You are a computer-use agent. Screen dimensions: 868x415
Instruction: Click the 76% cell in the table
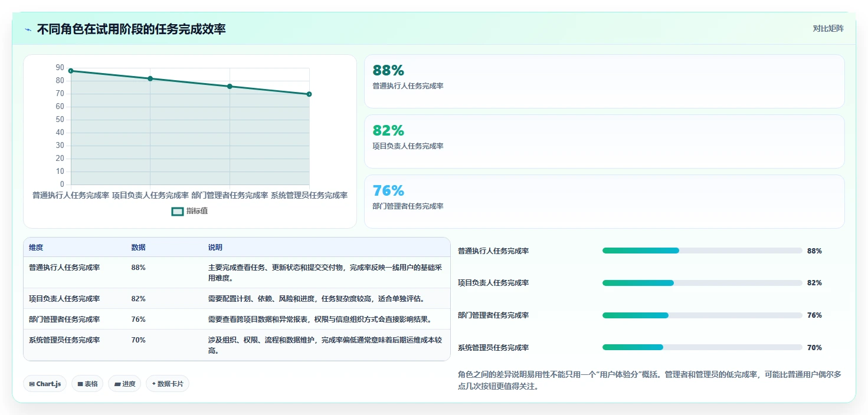[x=138, y=320]
